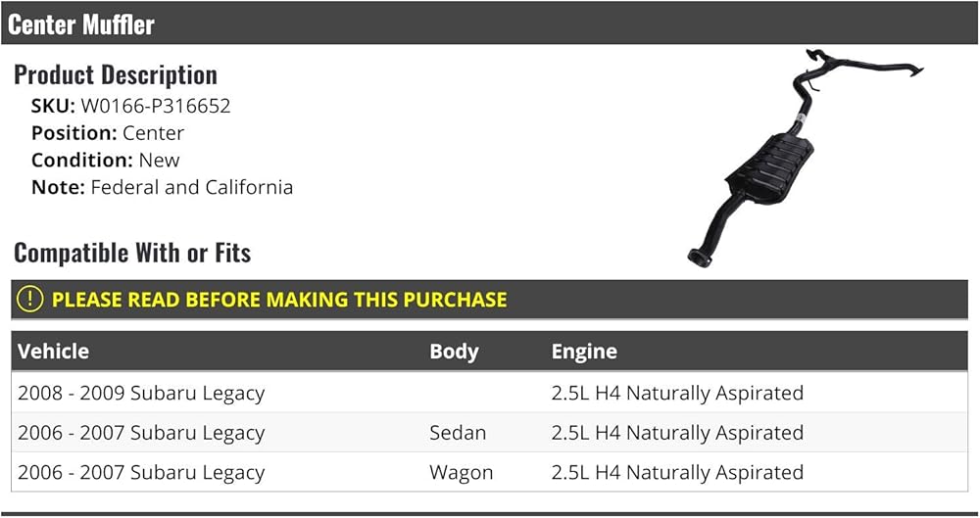980x518 pixels.
Task: Click the engine cell in the Wagon row
Action: click(677, 472)
